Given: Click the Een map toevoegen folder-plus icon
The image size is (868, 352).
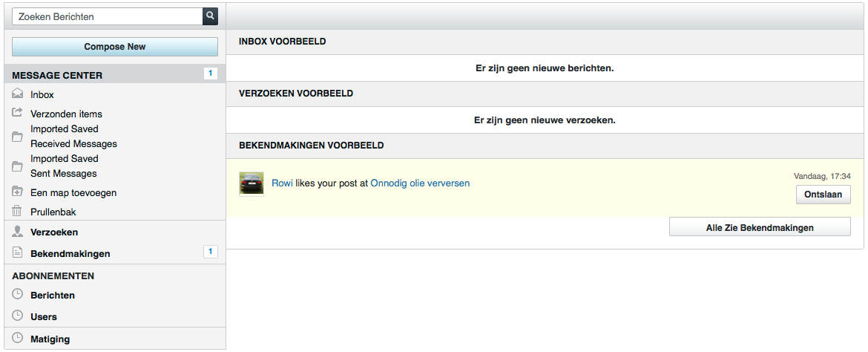Looking at the screenshot, I should point(18,192).
